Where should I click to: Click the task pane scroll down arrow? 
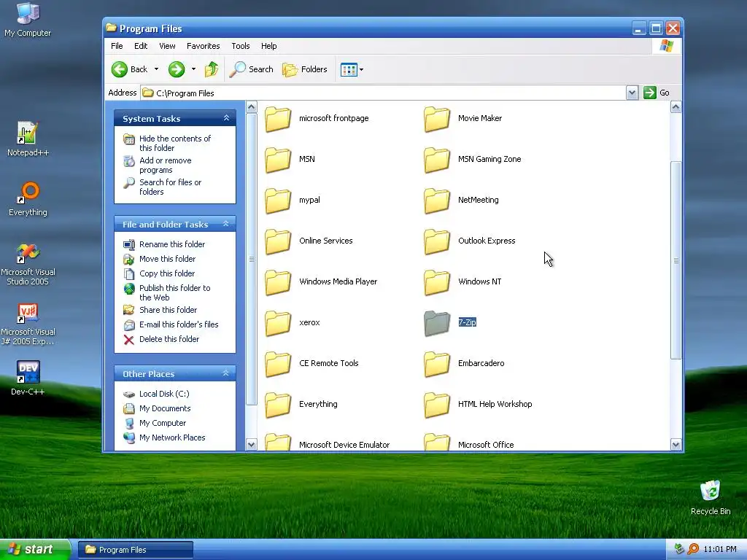252,445
